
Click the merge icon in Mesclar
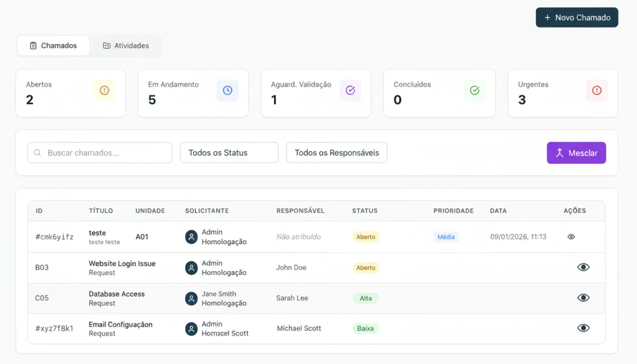559,153
